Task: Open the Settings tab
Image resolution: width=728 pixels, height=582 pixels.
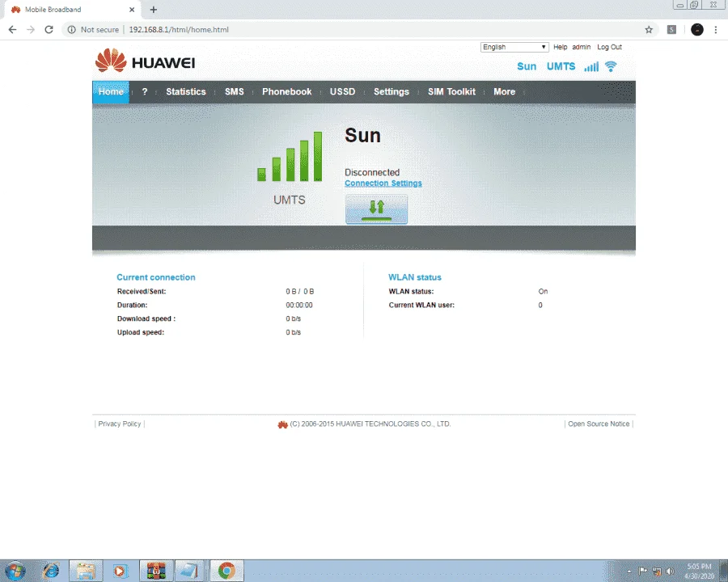Action: 391,92
